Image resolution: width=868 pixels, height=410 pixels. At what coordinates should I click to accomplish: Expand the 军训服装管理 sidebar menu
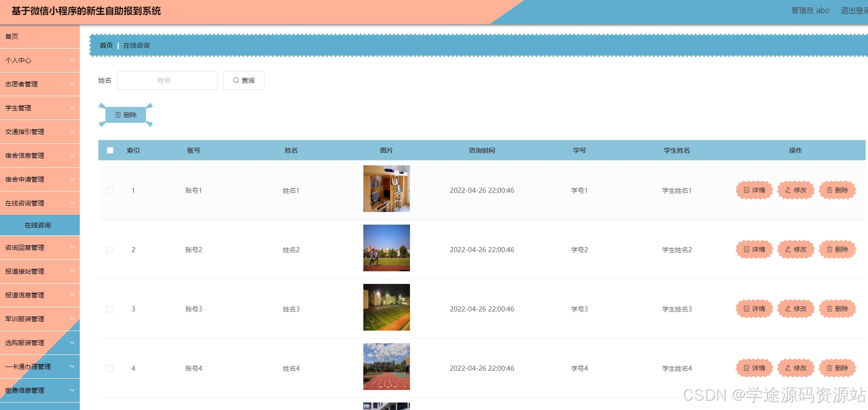click(40, 319)
